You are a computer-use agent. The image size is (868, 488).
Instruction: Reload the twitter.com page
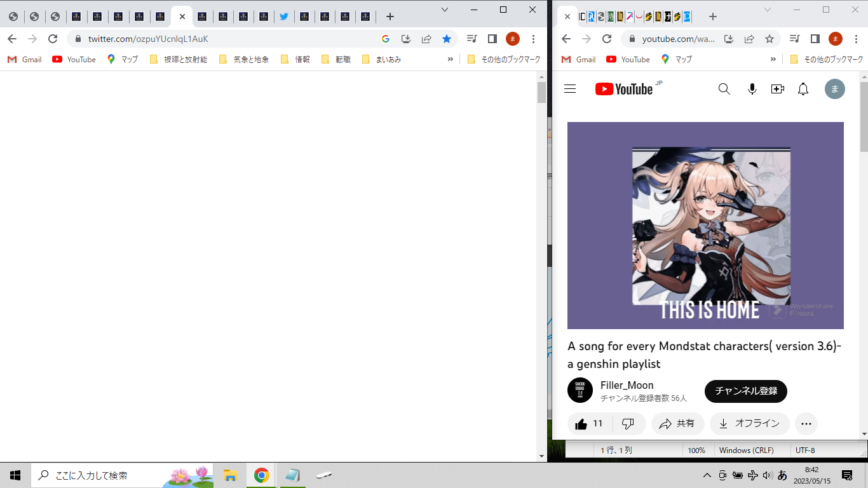coord(53,39)
